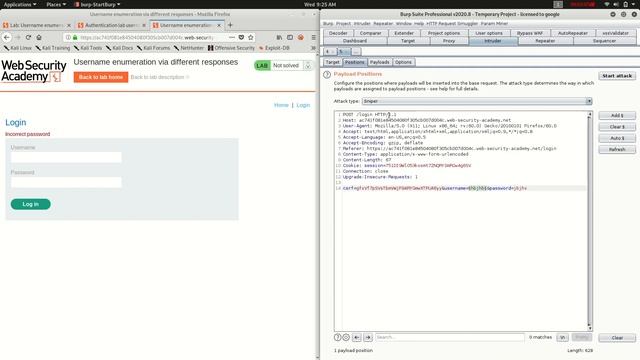Open Offensive Security bookmark
This screenshot has width=640, height=360.
pos(231,48)
